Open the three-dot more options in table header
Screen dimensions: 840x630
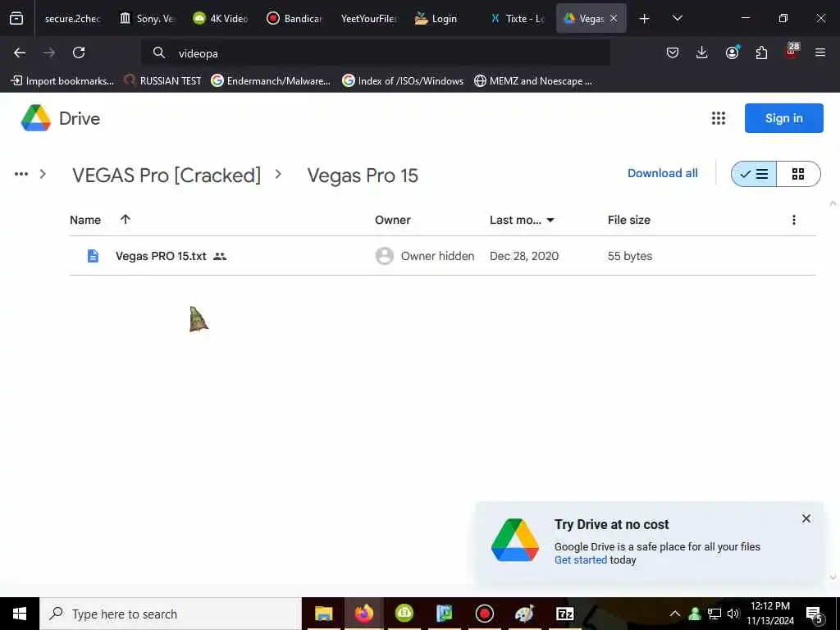pos(794,220)
